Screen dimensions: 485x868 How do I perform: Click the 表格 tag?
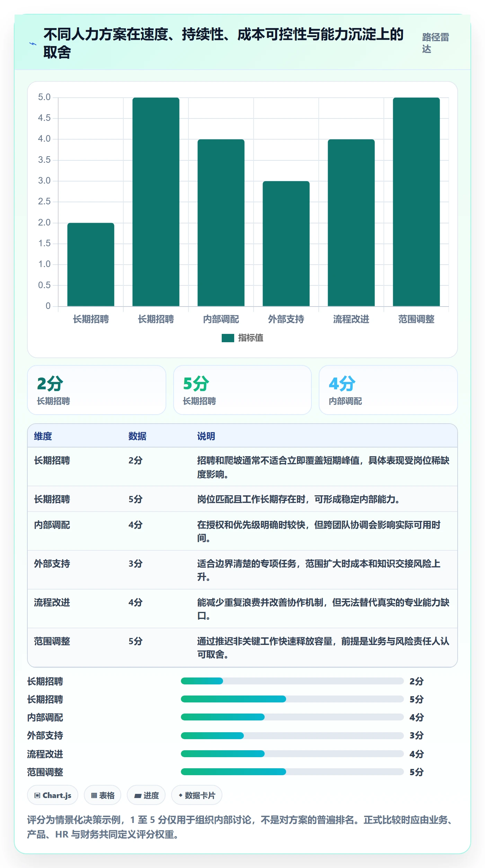tap(103, 795)
